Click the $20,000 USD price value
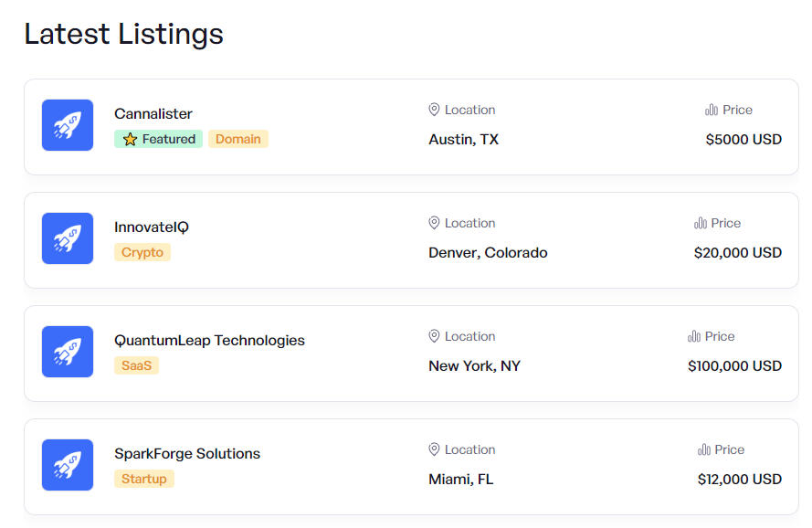This screenshot has height=528, width=812. coord(737,253)
